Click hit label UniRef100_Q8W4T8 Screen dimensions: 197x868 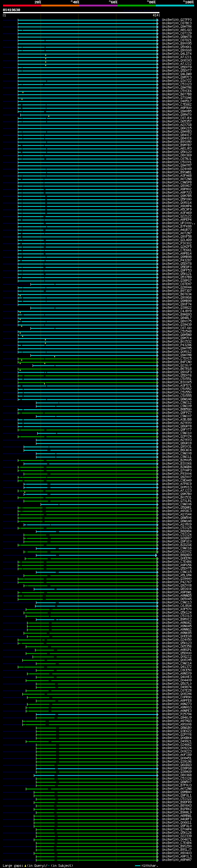click(177, 37)
